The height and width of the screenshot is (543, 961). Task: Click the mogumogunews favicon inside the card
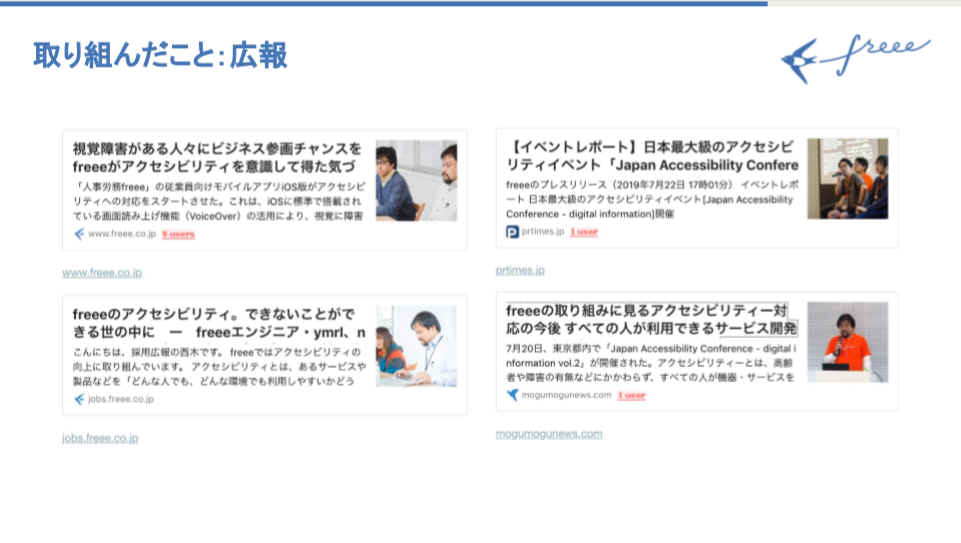tap(512, 395)
